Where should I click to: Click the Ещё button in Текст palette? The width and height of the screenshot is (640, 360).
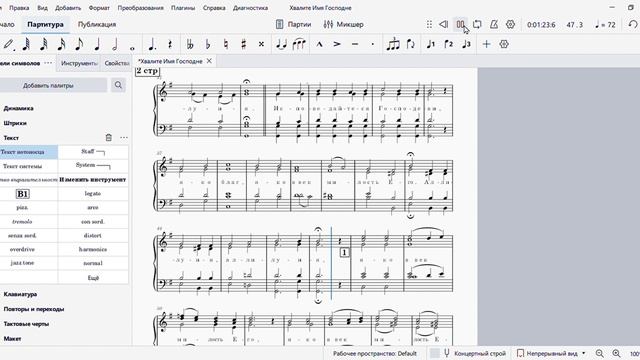pos(93,278)
